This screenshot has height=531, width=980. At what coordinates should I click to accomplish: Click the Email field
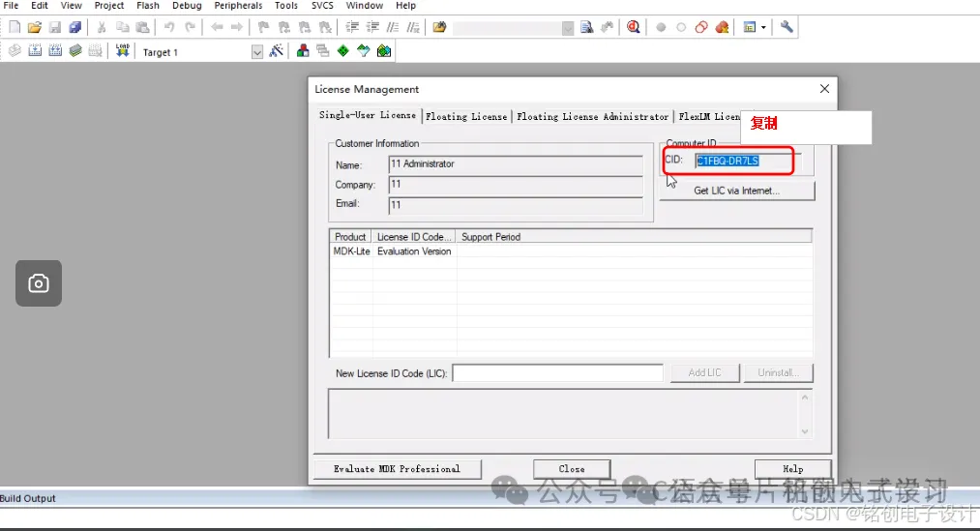click(x=516, y=205)
